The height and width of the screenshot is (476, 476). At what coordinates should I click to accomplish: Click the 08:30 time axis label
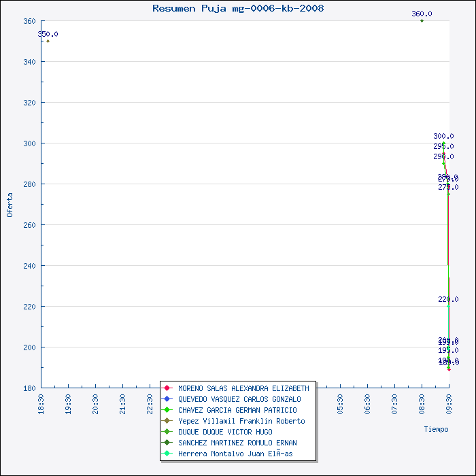coord(422,404)
